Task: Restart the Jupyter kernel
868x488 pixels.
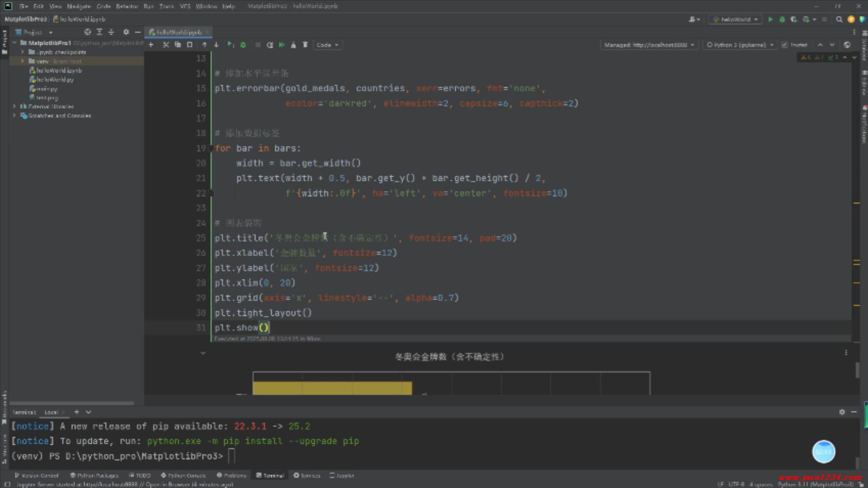Action: pos(270,45)
